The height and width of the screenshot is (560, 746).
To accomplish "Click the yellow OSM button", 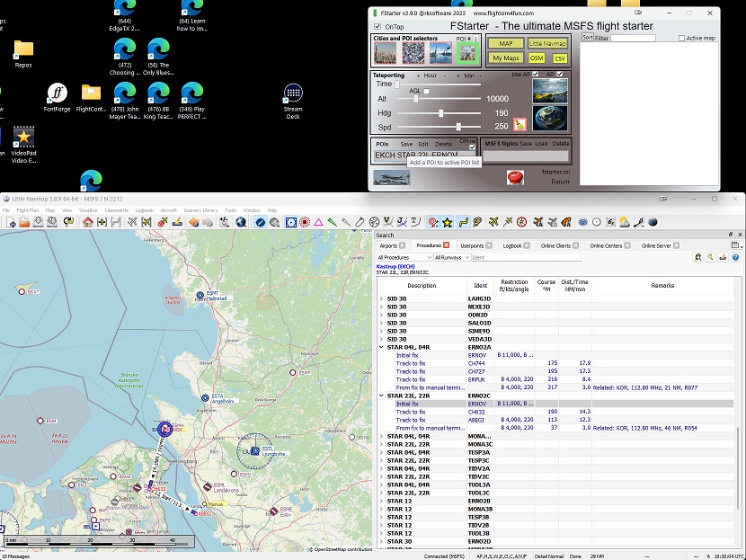I will pyautogui.click(x=537, y=58).
